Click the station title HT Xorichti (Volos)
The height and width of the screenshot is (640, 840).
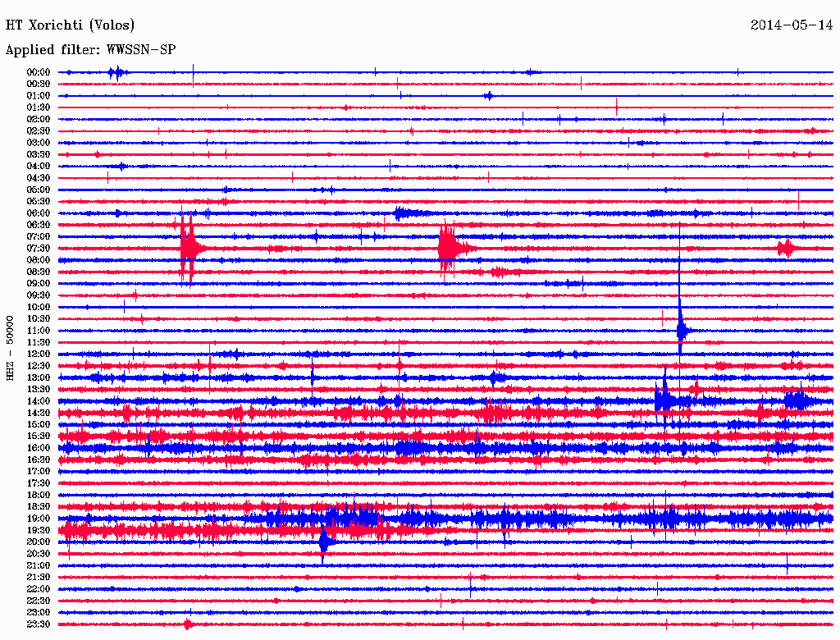click(70, 25)
